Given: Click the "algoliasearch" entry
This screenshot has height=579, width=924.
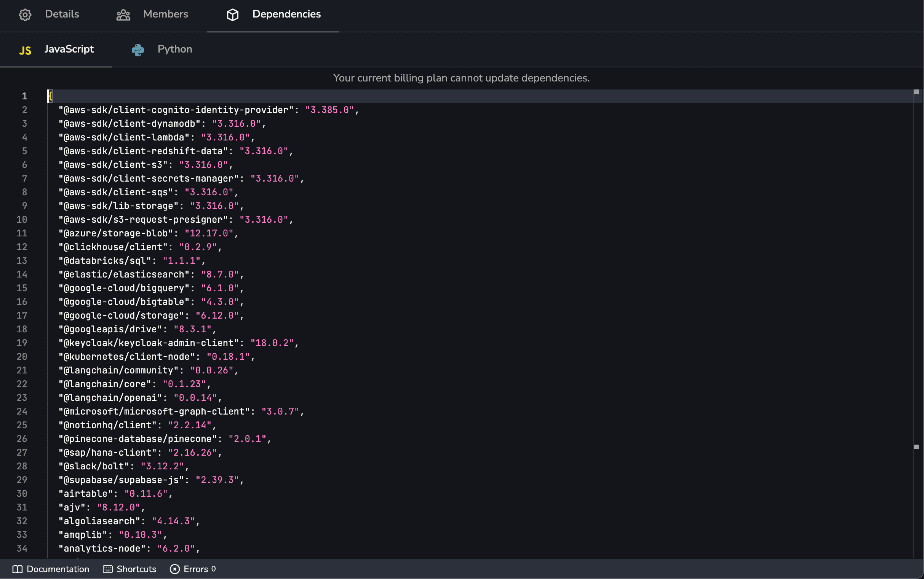Looking at the screenshot, I should point(129,522).
